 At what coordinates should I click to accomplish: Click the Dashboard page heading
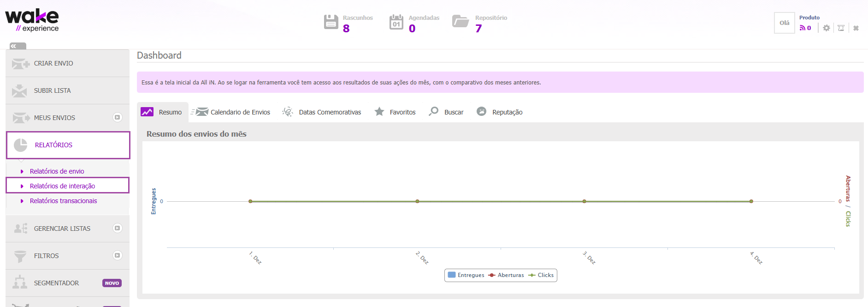[x=159, y=55]
